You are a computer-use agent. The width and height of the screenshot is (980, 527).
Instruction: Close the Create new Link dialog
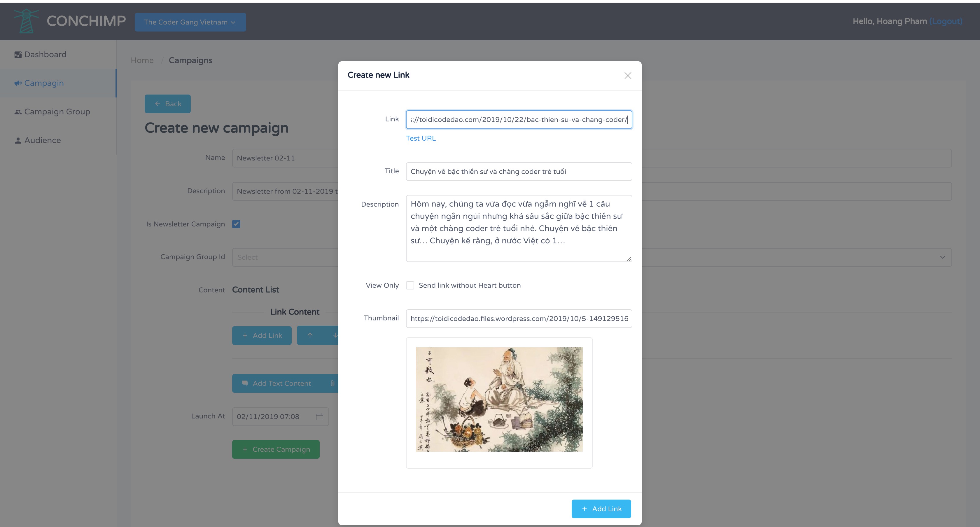[x=628, y=76]
